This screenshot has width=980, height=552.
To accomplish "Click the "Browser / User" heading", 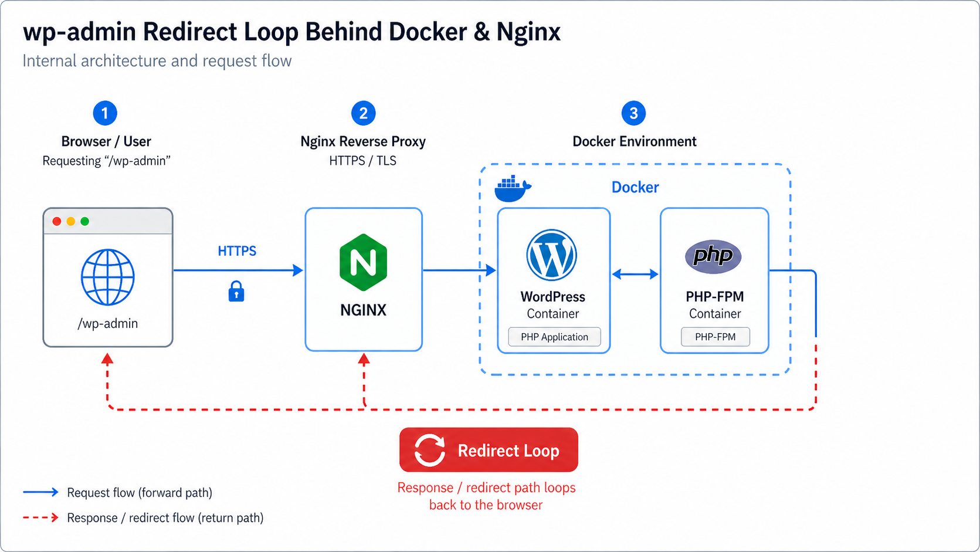I will click(106, 141).
